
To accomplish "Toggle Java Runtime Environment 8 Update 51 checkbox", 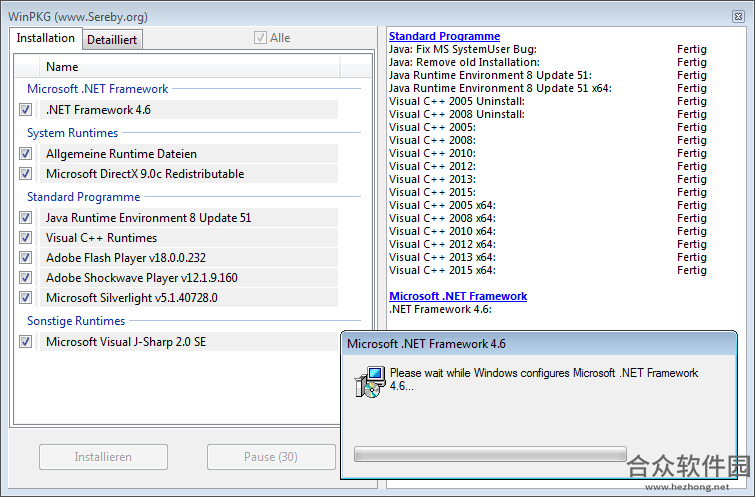I will 26,218.
